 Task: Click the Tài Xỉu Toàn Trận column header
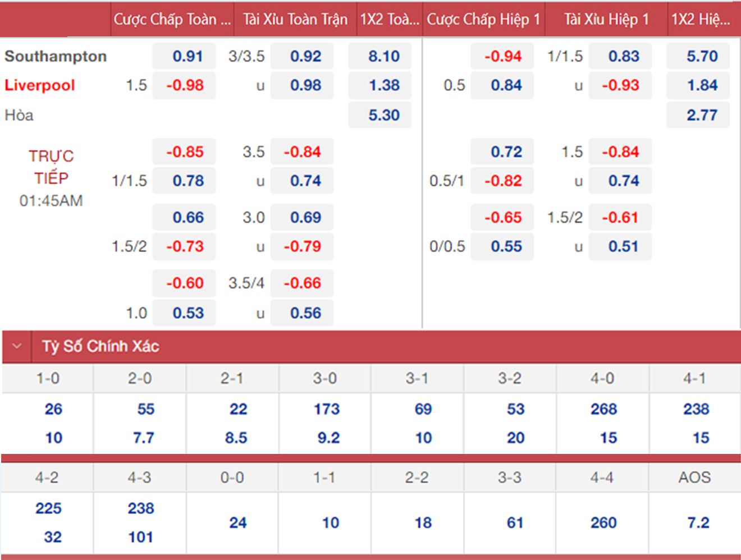tap(295, 20)
